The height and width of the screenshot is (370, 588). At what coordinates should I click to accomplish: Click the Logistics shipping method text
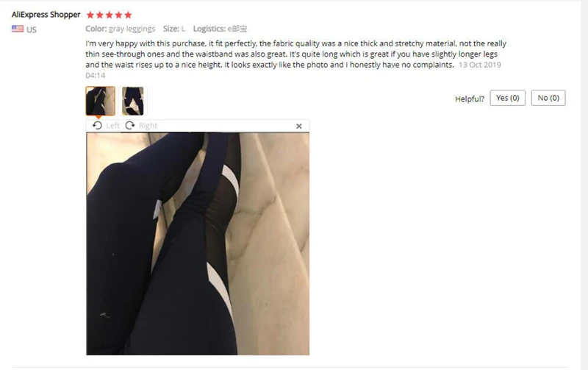coord(220,29)
